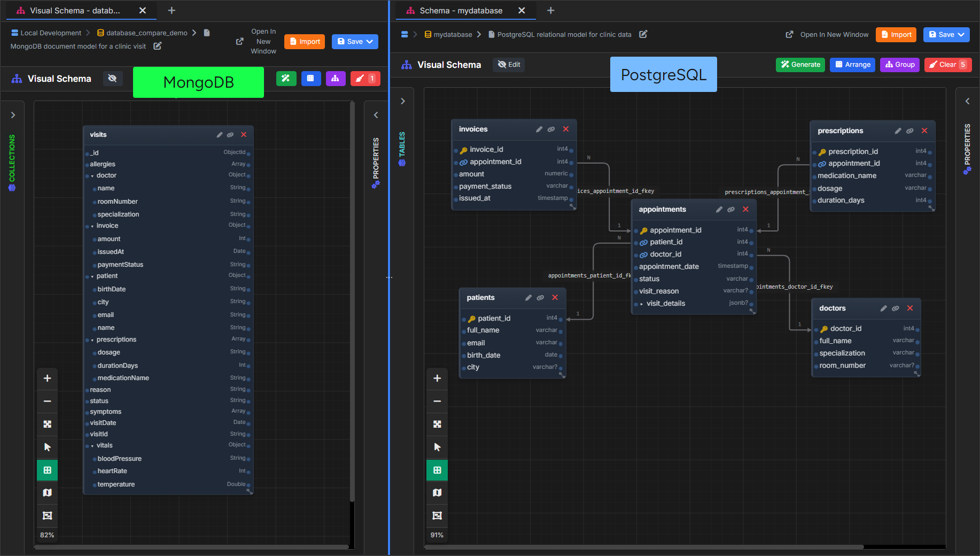Edit the appointments table with pencil icon
Viewport: 980px width, 556px height.
719,210
